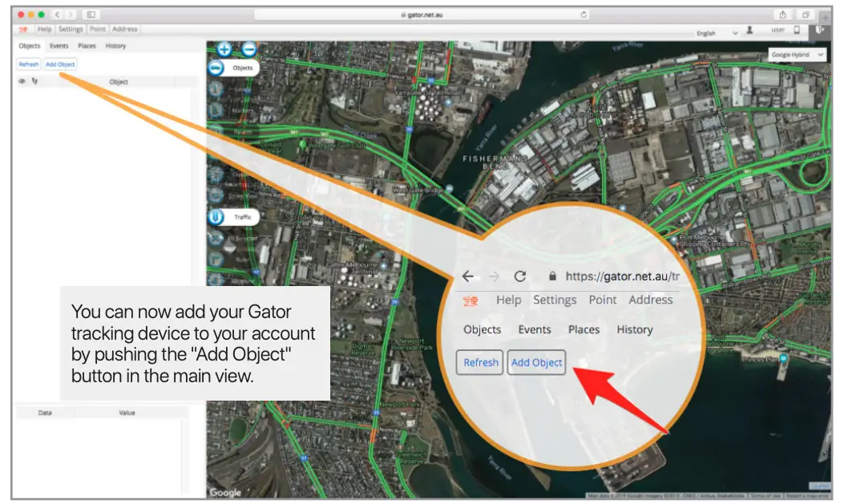Open a new Safari tab with plus button

click(826, 18)
